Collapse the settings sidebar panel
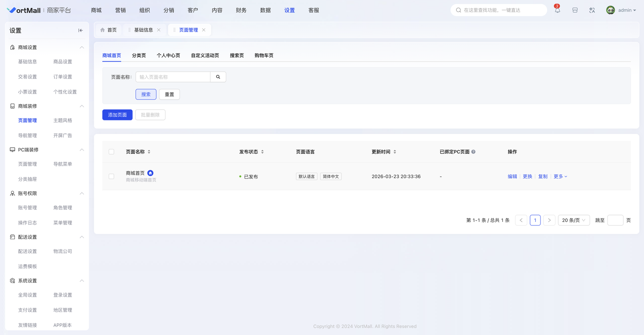This screenshot has height=335, width=644. (80, 31)
